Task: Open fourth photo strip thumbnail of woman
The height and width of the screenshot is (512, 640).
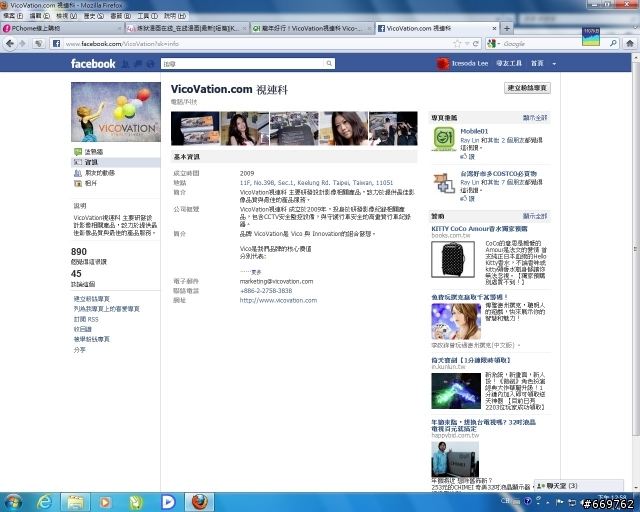Action: pyautogui.click(x=344, y=128)
